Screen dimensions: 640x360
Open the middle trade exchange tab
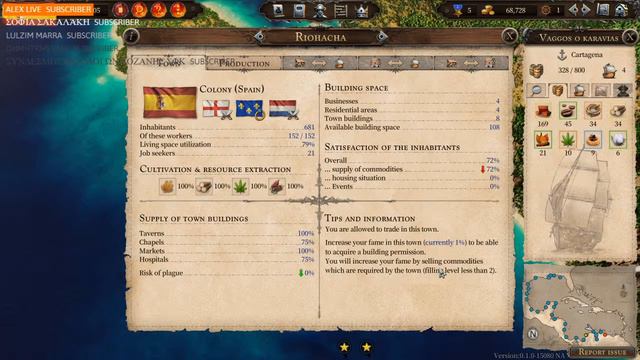click(x=395, y=63)
